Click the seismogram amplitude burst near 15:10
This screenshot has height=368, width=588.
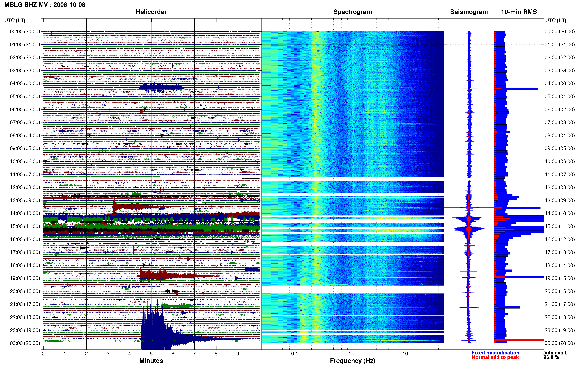point(469,229)
